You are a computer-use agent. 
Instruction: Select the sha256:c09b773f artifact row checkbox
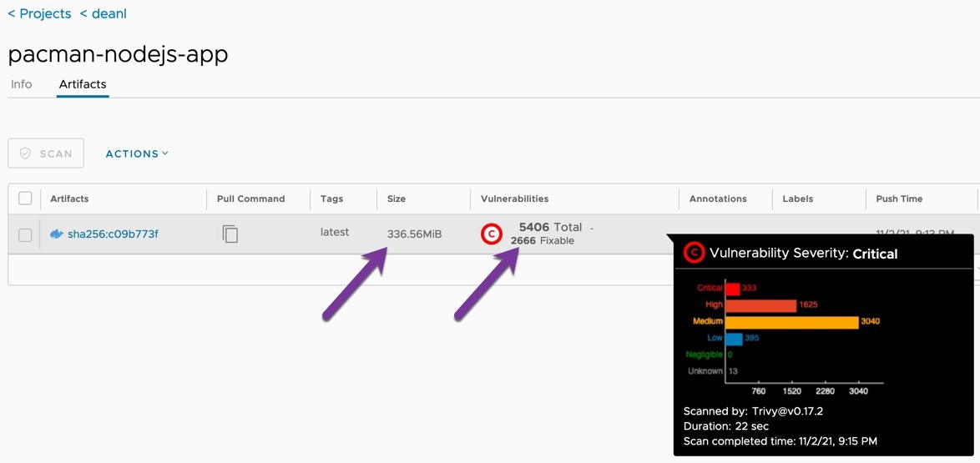[x=25, y=235]
